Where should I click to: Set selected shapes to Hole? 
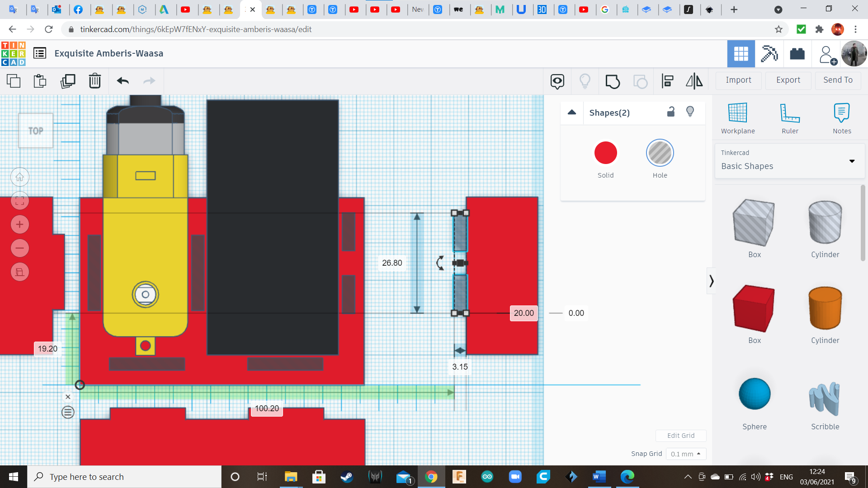660,153
